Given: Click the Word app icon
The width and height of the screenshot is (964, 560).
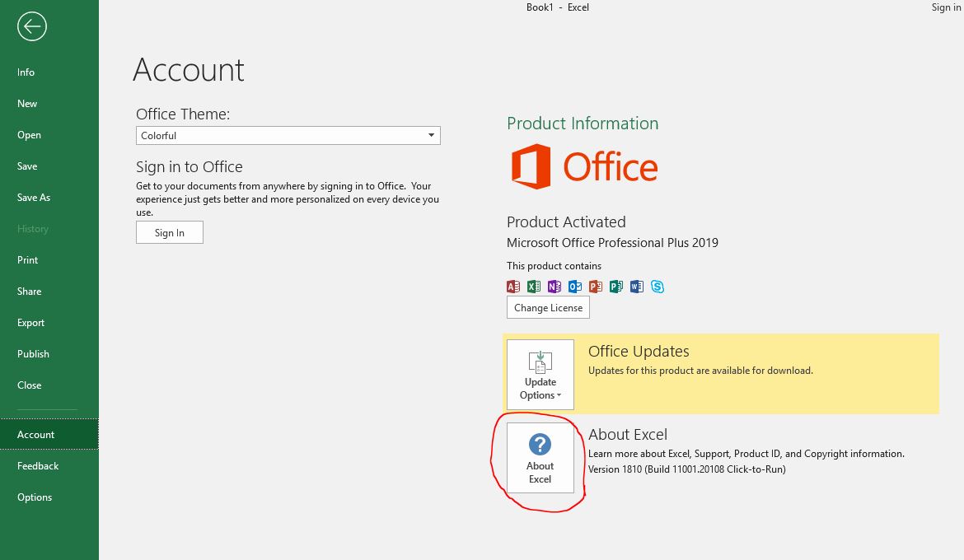Looking at the screenshot, I should pos(636,287).
